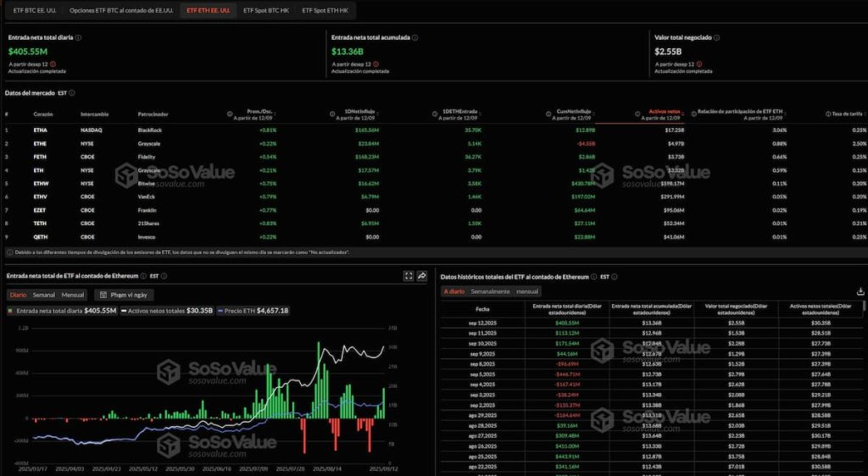Click the $13.36B accumulated net inflow value

pyautogui.click(x=347, y=52)
